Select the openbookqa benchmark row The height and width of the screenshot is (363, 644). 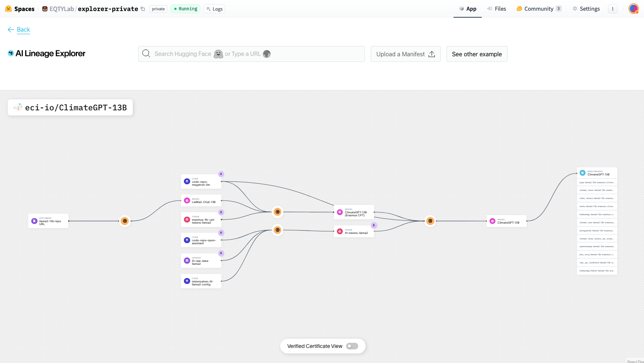[x=597, y=246]
